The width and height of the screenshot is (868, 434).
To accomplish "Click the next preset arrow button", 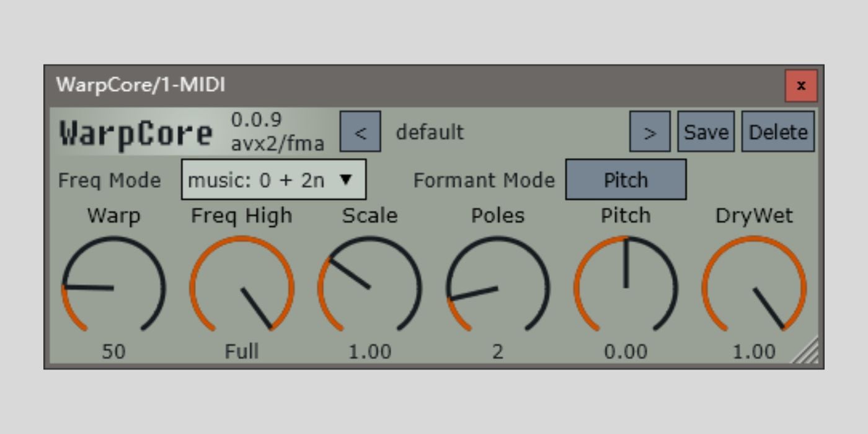I will tap(649, 131).
